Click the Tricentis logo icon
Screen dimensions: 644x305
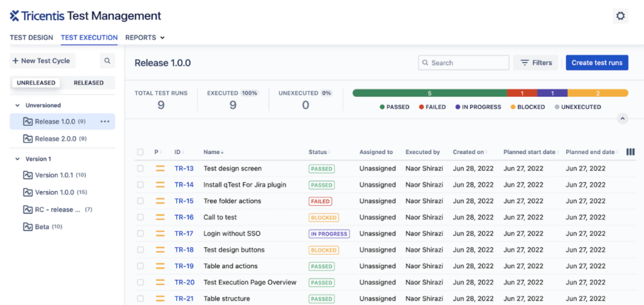point(14,16)
